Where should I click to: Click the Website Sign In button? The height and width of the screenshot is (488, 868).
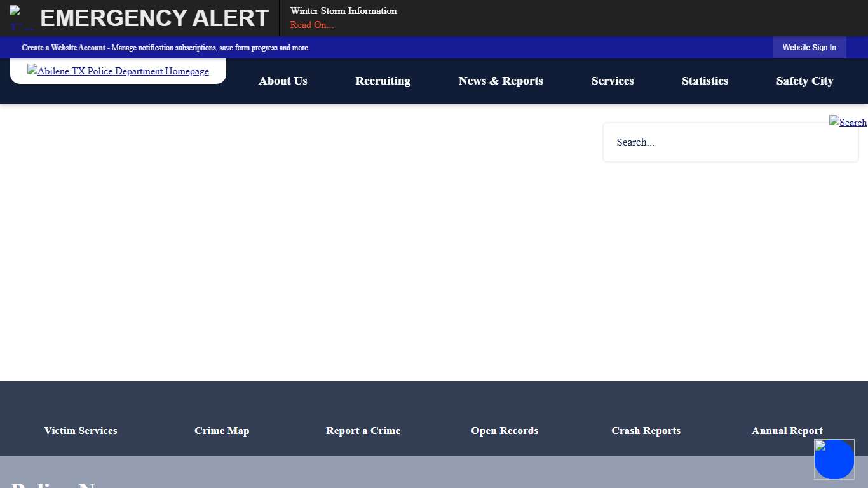click(809, 48)
